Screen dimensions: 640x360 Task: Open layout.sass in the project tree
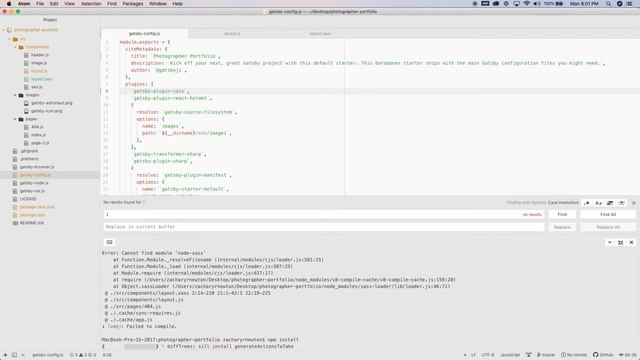pyautogui.click(x=42, y=79)
